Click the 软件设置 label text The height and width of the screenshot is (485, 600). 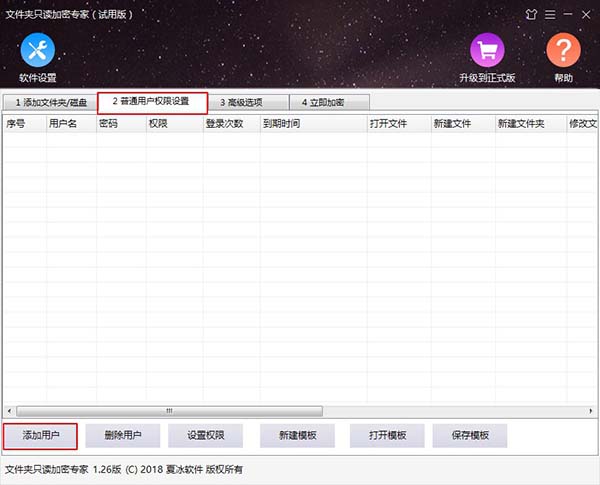[38, 78]
